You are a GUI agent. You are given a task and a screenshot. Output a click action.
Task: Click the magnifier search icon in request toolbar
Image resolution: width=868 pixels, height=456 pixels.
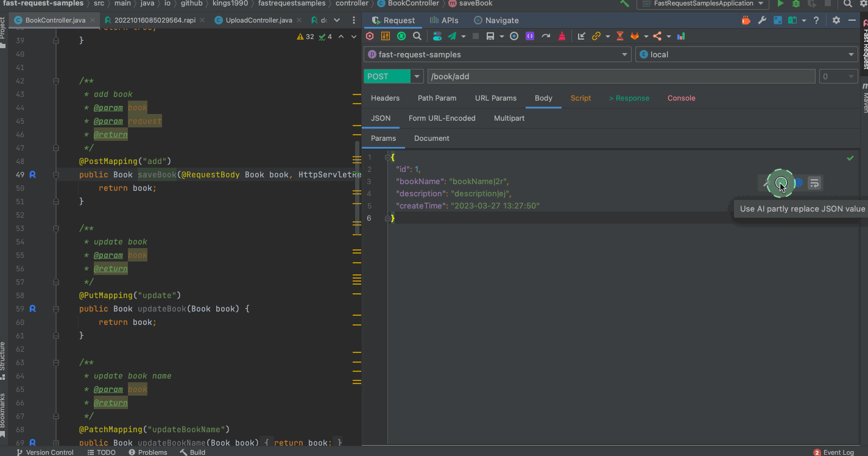click(x=417, y=37)
